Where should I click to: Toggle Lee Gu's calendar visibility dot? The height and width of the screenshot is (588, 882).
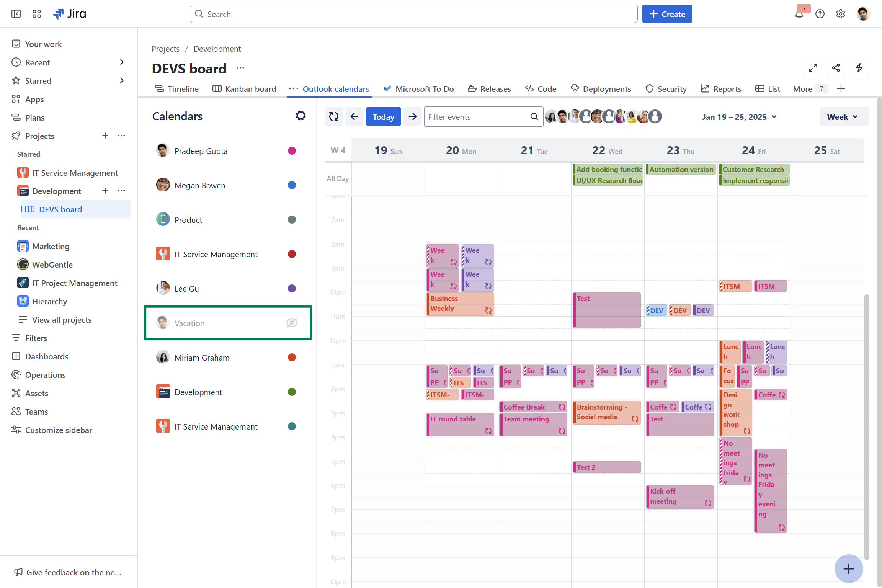tap(292, 288)
